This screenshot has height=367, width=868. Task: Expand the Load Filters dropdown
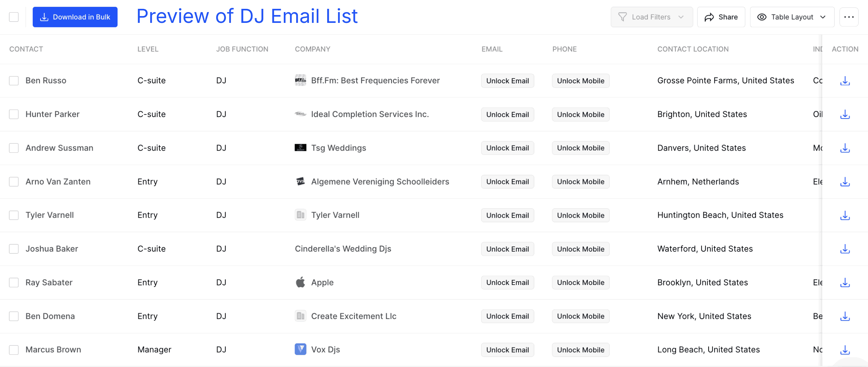(681, 17)
